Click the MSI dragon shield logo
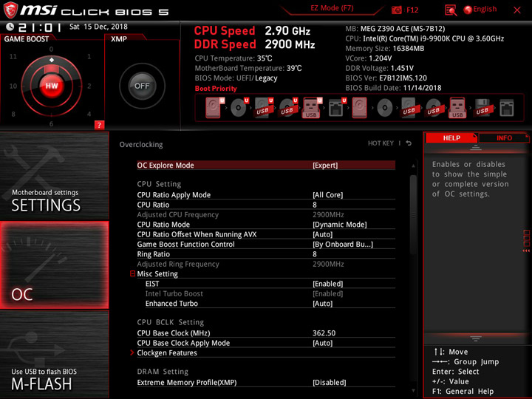 coord(10,10)
